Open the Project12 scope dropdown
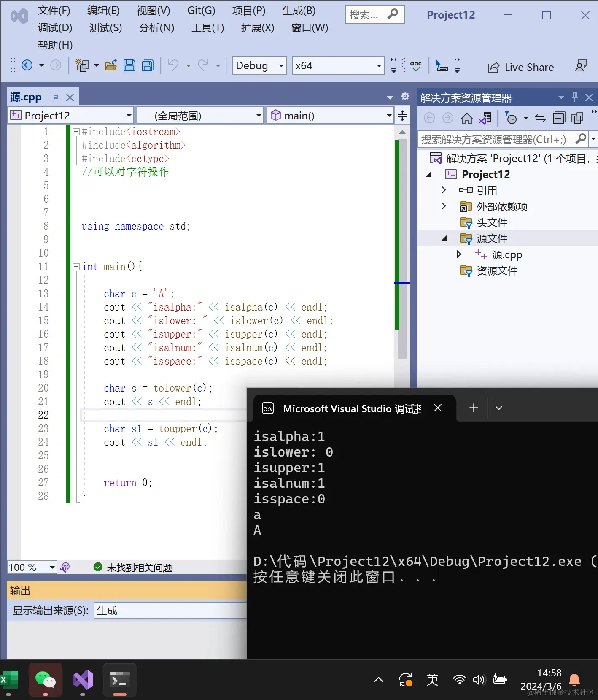This screenshot has height=700, width=598. 71,116
